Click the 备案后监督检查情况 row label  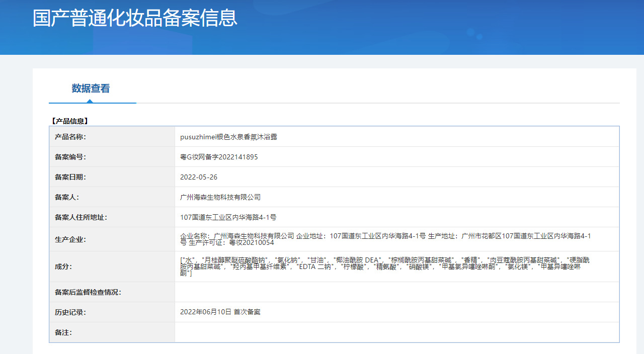(88, 292)
